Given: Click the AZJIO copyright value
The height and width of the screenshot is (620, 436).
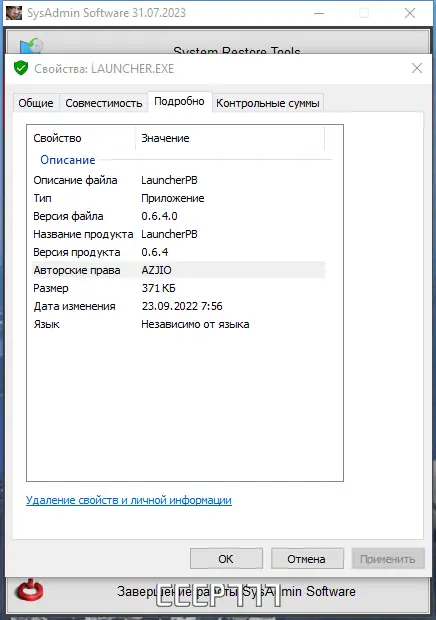Looking at the screenshot, I should pos(157,270).
